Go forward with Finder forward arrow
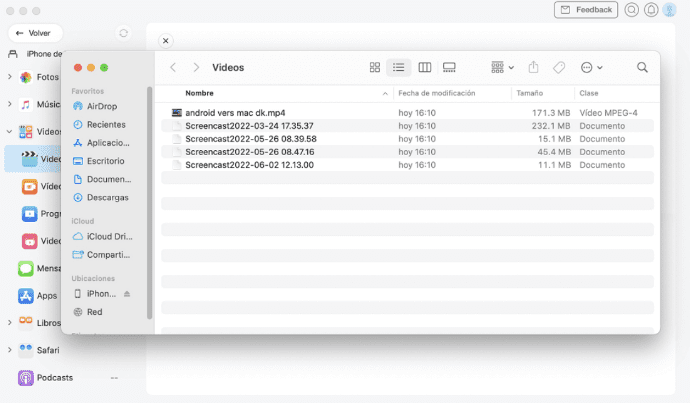Screen dimensions: 690x403 tap(196, 67)
